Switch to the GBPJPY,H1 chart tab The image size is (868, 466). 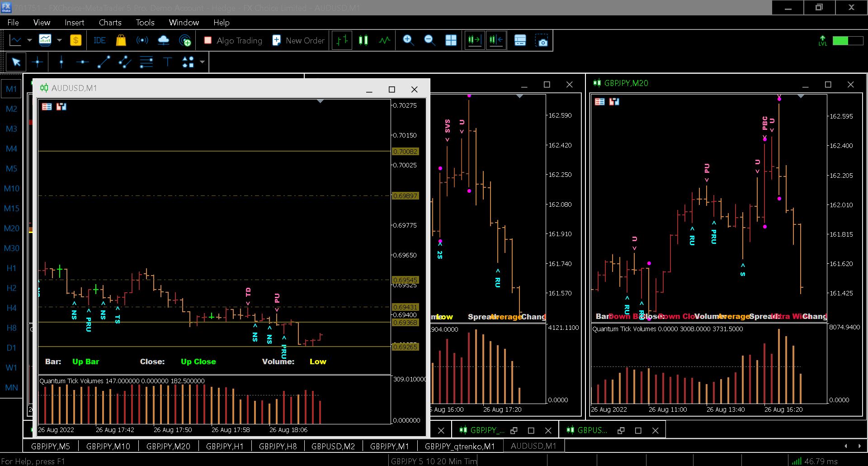pyautogui.click(x=225, y=447)
